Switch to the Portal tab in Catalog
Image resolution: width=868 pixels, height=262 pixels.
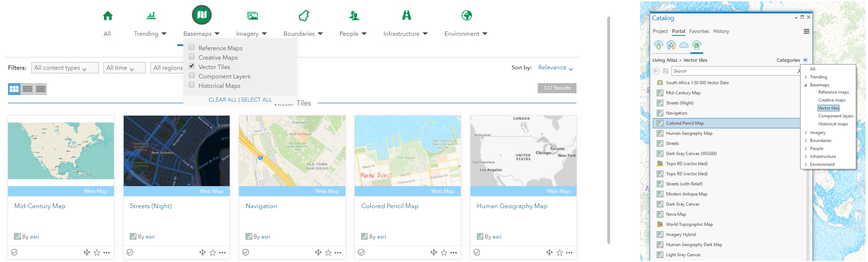click(678, 31)
